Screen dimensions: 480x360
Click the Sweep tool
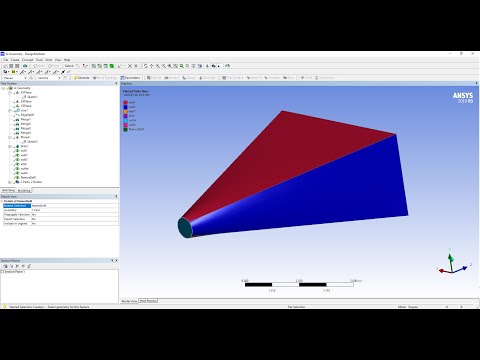point(189,78)
